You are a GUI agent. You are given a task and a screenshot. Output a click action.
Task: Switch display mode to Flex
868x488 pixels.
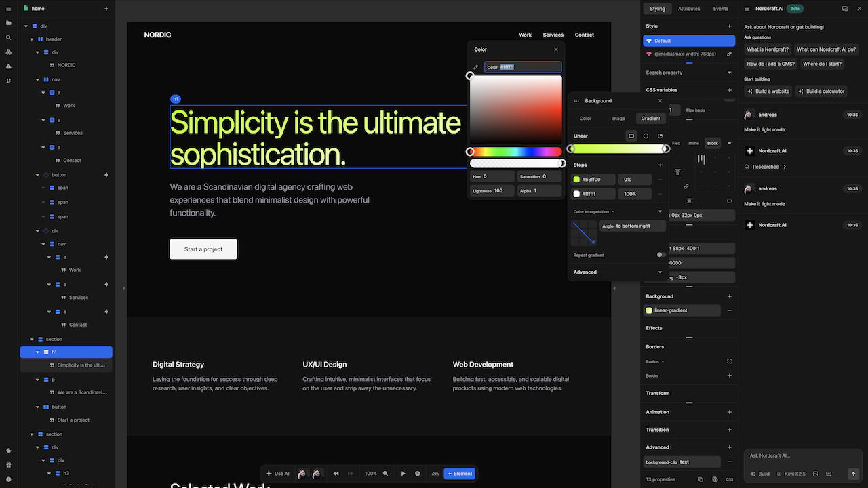676,143
